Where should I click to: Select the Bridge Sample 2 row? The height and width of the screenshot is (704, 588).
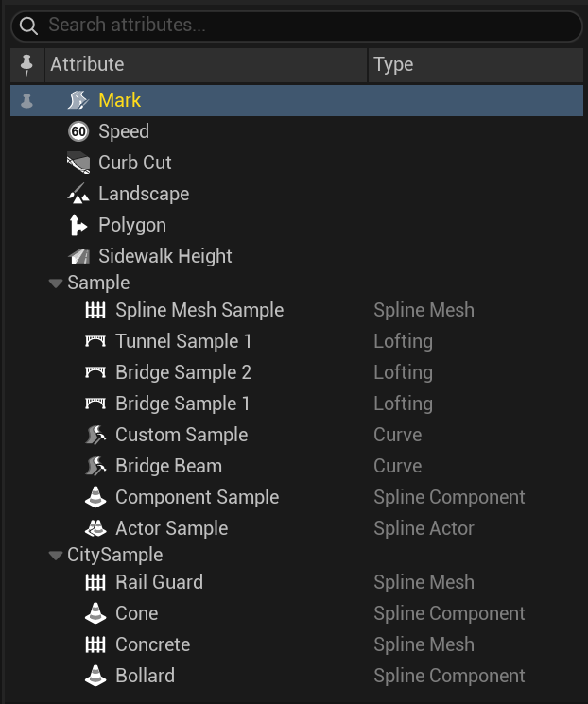point(297,372)
